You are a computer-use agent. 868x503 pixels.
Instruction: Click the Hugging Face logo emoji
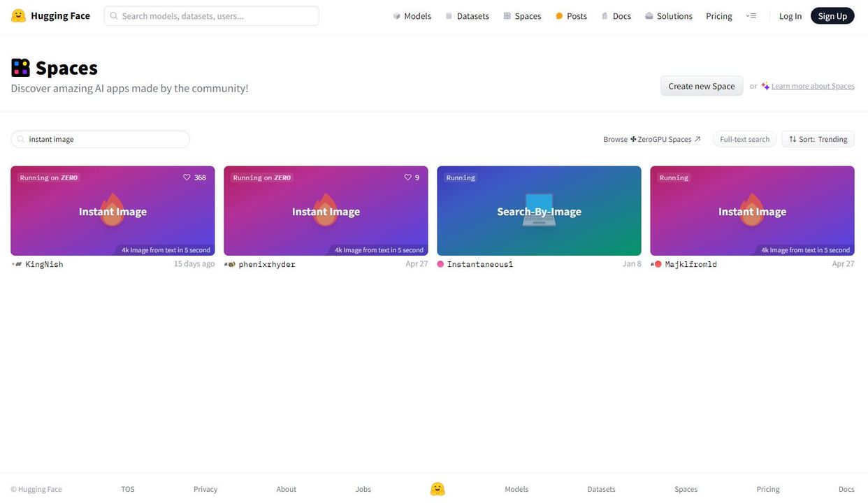pyautogui.click(x=18, y=15)
